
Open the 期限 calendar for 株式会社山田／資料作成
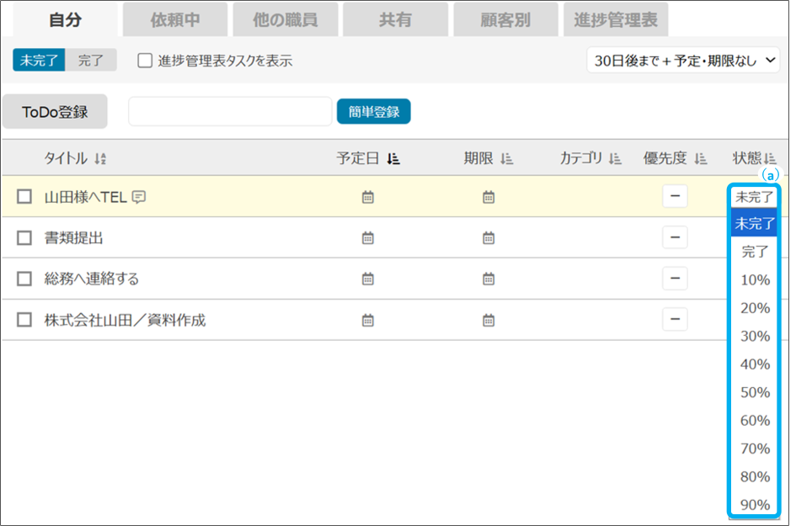point(489,320)
